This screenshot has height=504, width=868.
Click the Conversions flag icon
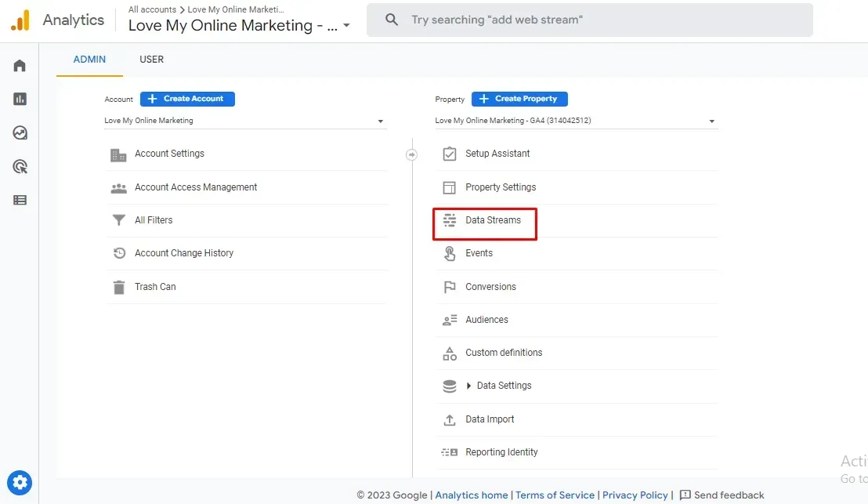point(450,287)
